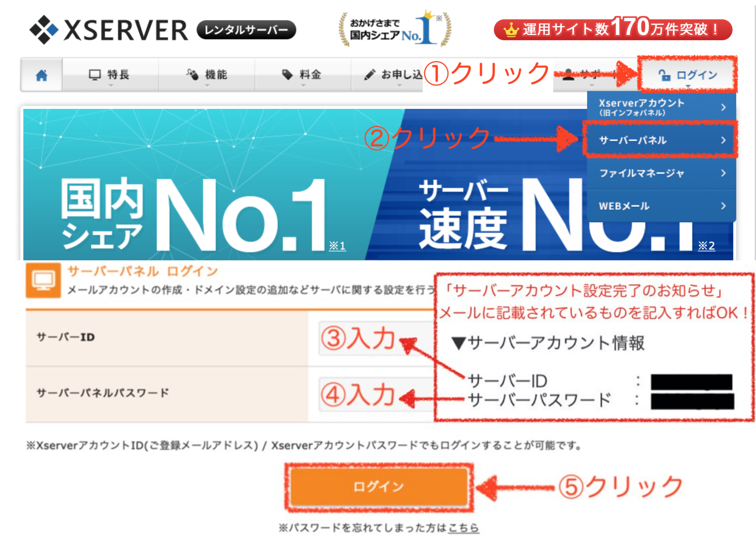
Task: Click the 運用サイト数170万件突破 red banner
Action: [613, 29]
